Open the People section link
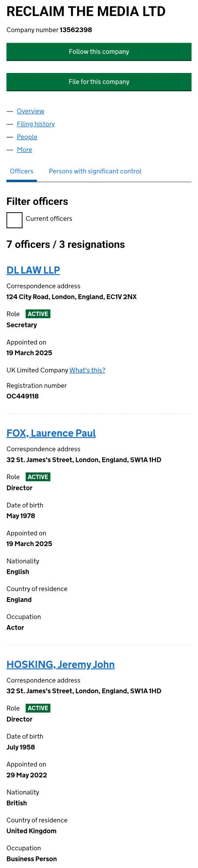 [27, 137]
